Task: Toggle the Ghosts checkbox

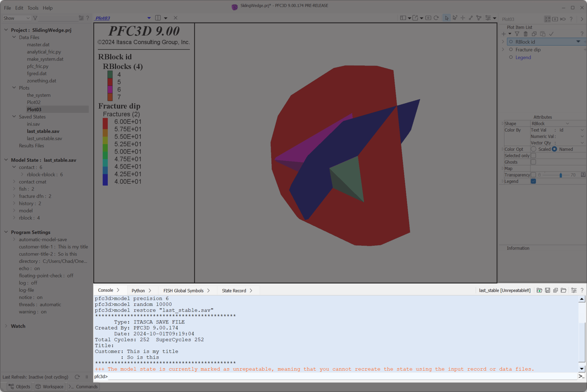Action: [533, 162]
